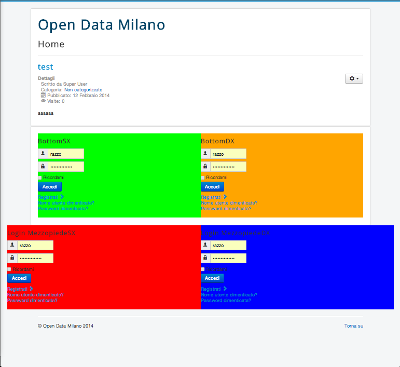
Task: Click the user icon in BottomSX login
Action: [43, 153]
